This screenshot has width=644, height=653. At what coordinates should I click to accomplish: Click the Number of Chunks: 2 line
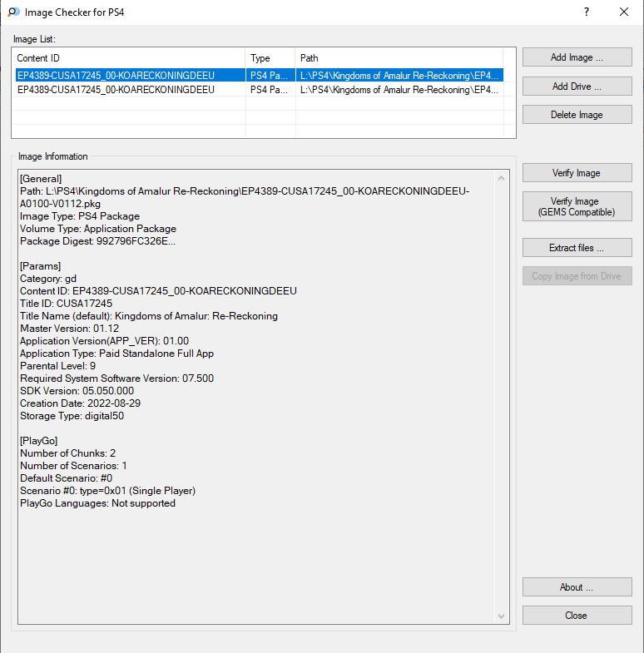tap(68, 453)
